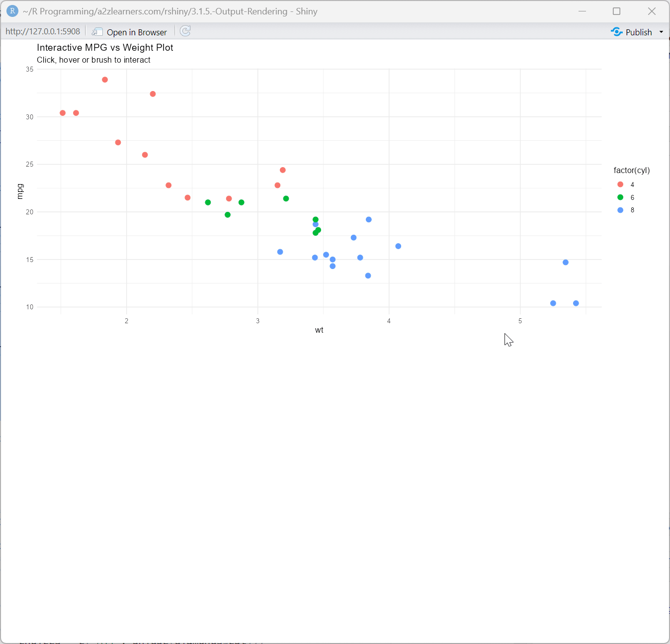Open the Publish dropdown menu
The height and width of the screenshot is (644, 670).
(x=661, y=31)
